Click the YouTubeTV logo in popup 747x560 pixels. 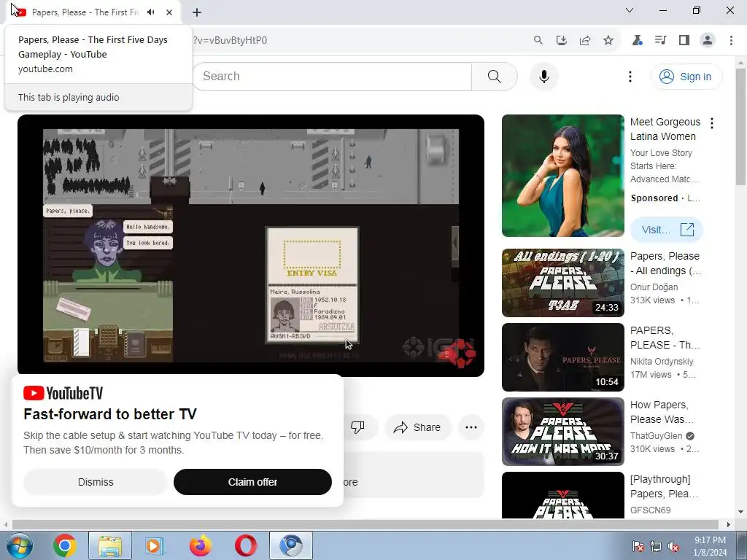[x=63, y=393]
